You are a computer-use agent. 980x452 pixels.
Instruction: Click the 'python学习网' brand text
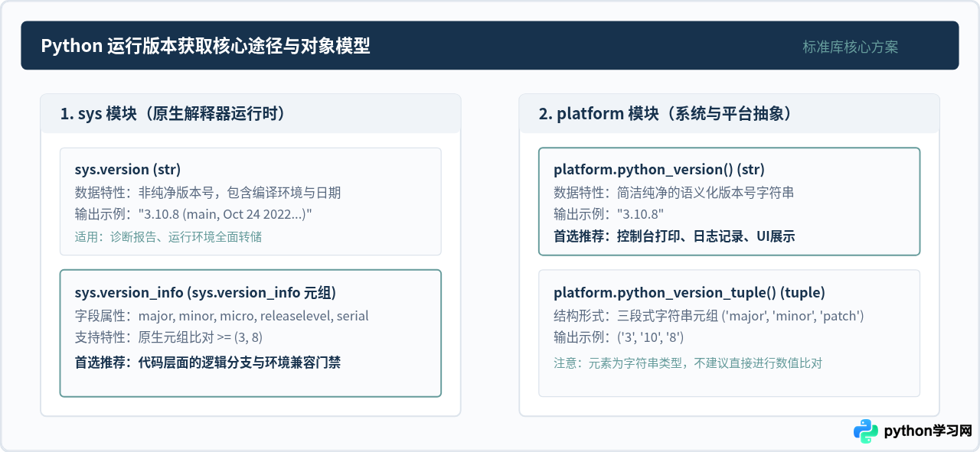(928, 431)
